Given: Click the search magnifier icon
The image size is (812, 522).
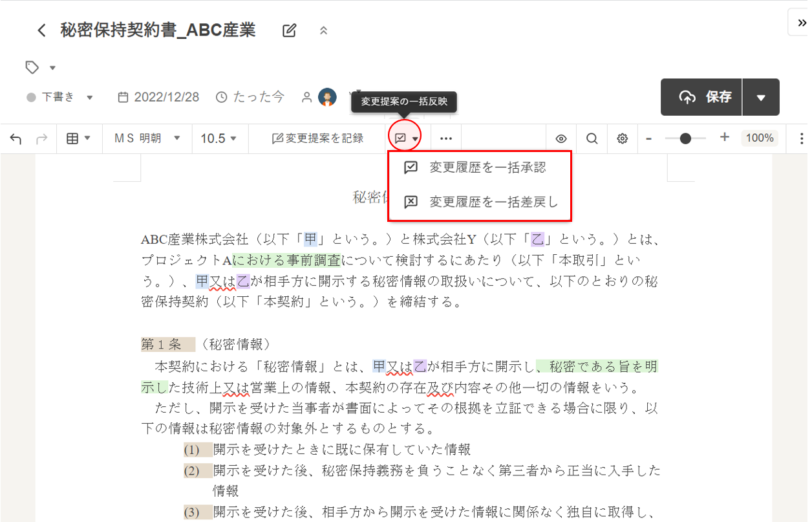Looking at the screenshot, I should pyautogui.click(x=592, y=138).
